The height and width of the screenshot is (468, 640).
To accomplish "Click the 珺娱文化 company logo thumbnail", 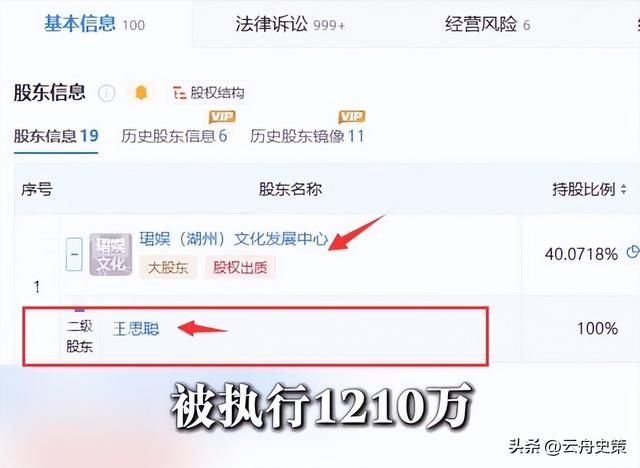I will click(x=111, y=254).
